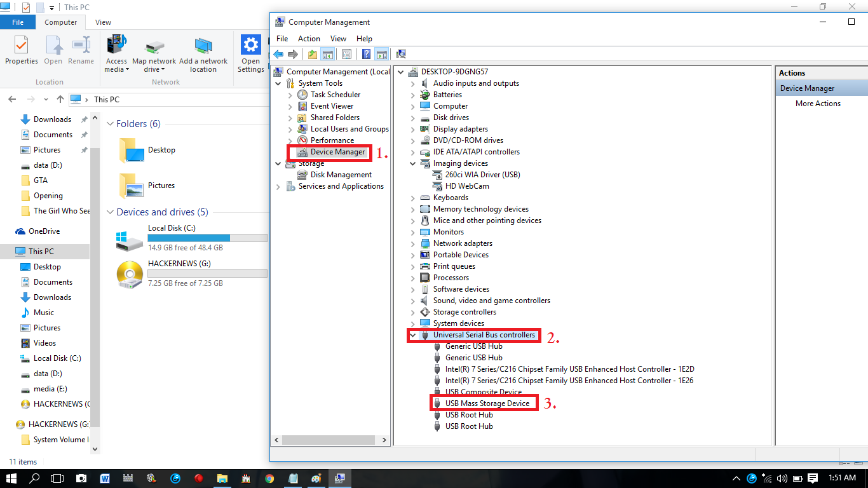The height and width of the screenshot is (488, 868).
Task: Click the taskbar Search magnifier icon
Action: click(x=35, y=478)
